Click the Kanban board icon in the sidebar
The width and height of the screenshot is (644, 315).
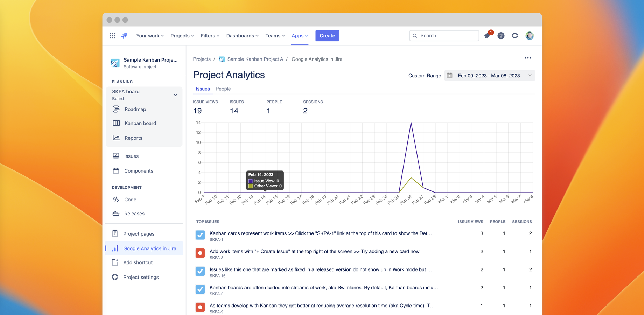tap(116, 123)
